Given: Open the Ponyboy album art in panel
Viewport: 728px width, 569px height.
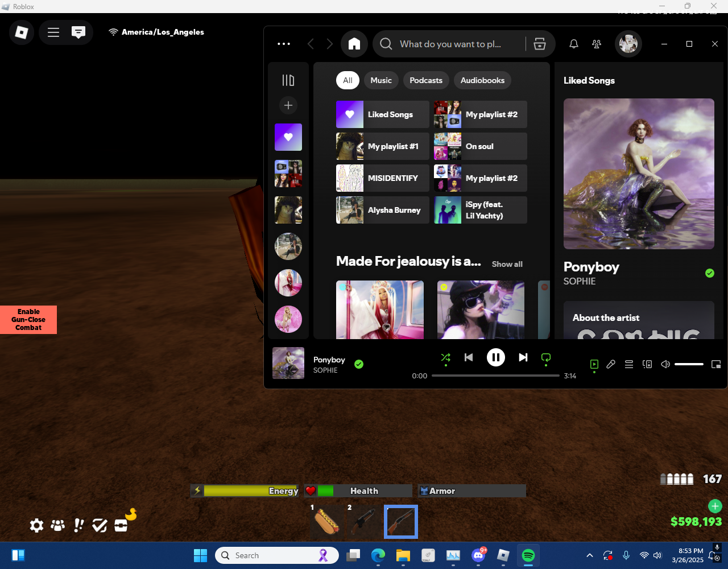Looking at the screenshot, I should coord(639,174).
